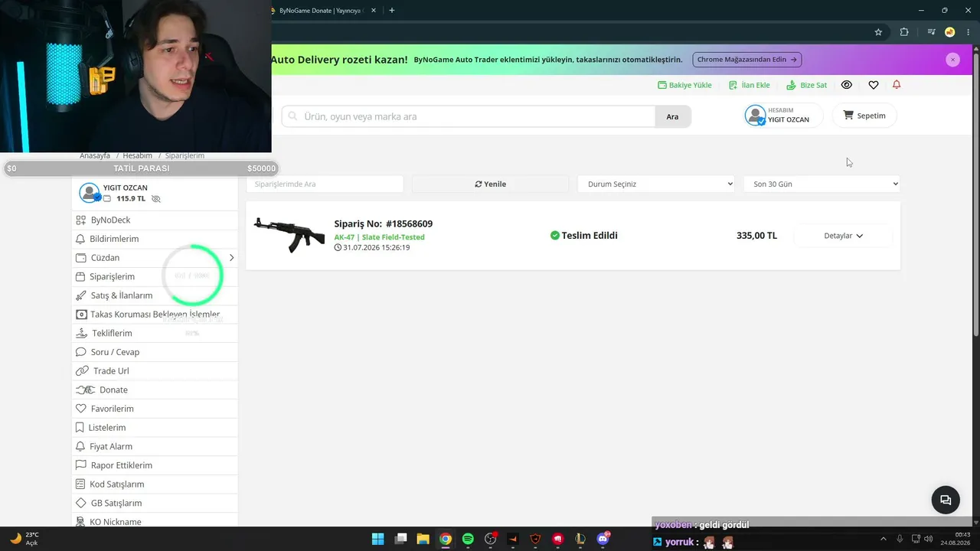Dismiss the Auto Delivery promo banner
Viewport: 980px width, 551px height.
pyautogui.click(x=952, y=60)
